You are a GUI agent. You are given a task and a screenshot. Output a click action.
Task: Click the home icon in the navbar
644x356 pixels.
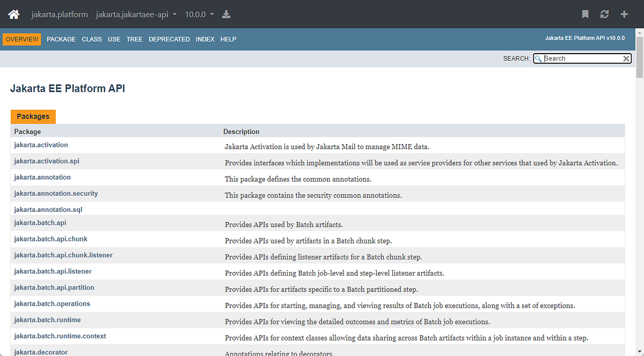coord(13,14)
